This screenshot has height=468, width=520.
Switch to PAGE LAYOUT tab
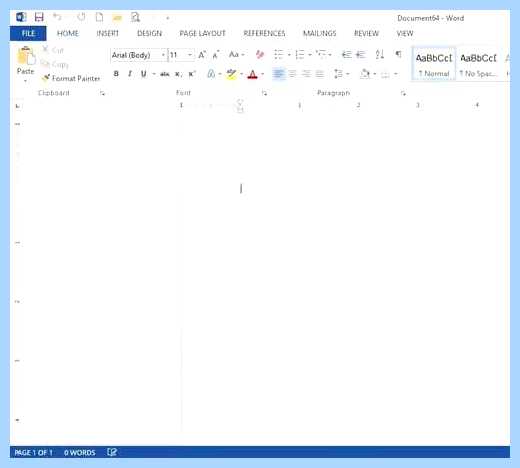202,33
